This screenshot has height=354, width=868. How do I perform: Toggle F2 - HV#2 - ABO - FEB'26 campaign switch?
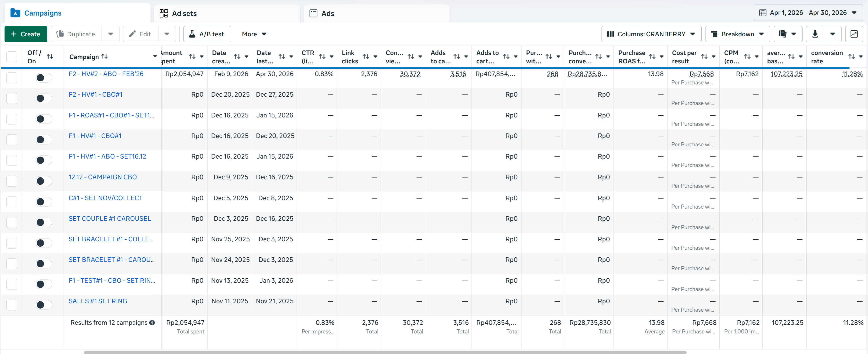[x=44, y=78]
